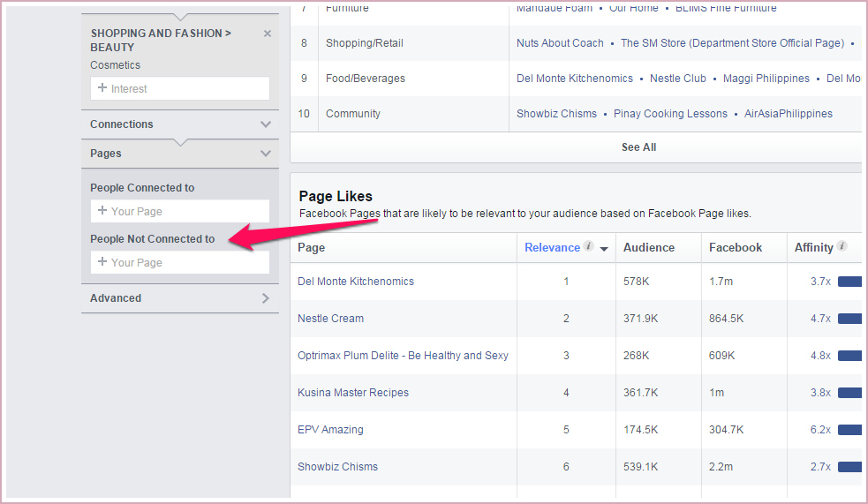Open the Pinay Cooking Lessons link

[x=670, y=114]
